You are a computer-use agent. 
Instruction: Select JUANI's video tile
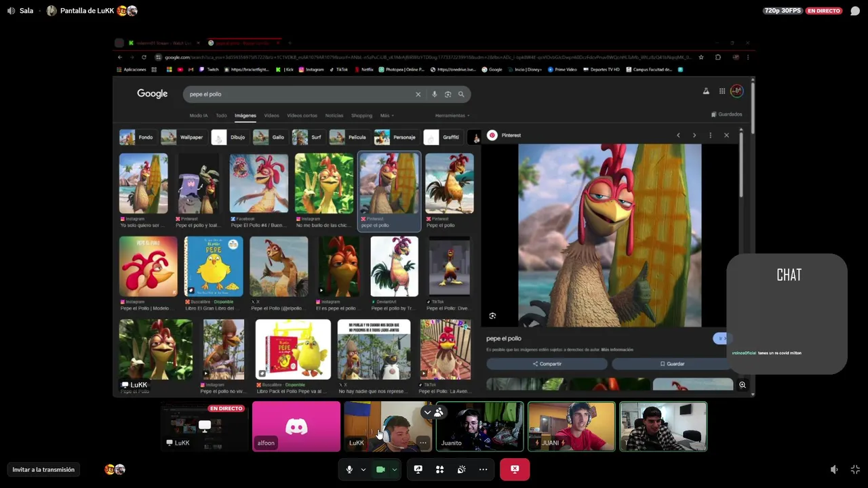click(x=572, y=426)
